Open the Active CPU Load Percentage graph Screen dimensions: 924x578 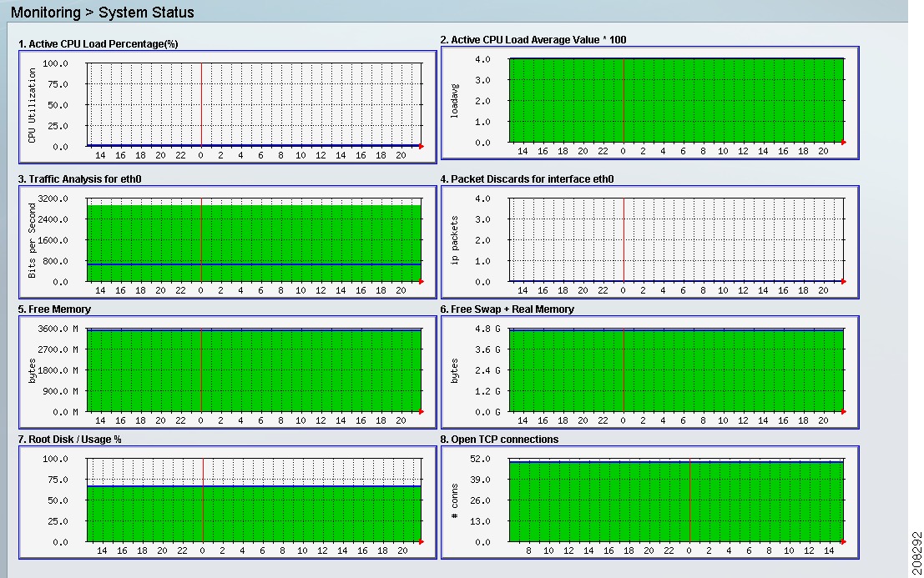click(x=228, y=107)
